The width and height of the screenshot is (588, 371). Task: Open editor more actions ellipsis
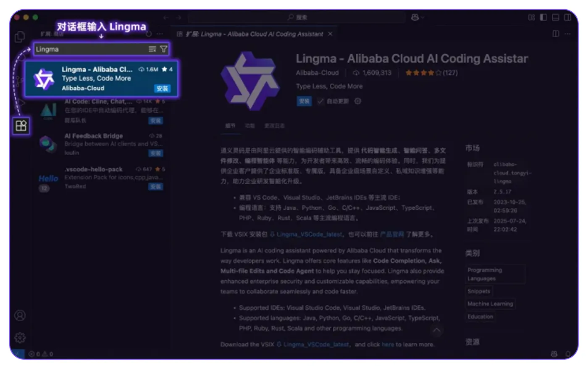tap(567, 34)
